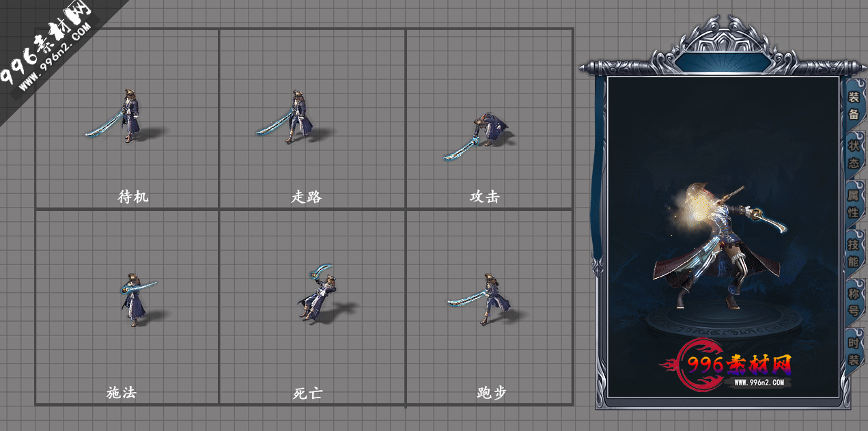Open the 时装 fashion tab
This screenshot has width=868, height=431.
tap(854, 351)
